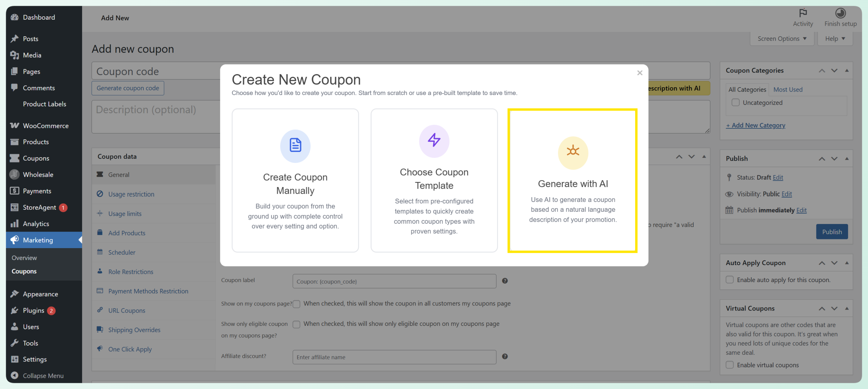Image resolution: width=868 pixels, height=389 pixels.
Task: Open the Usage restriction tab
Action: 131,194
